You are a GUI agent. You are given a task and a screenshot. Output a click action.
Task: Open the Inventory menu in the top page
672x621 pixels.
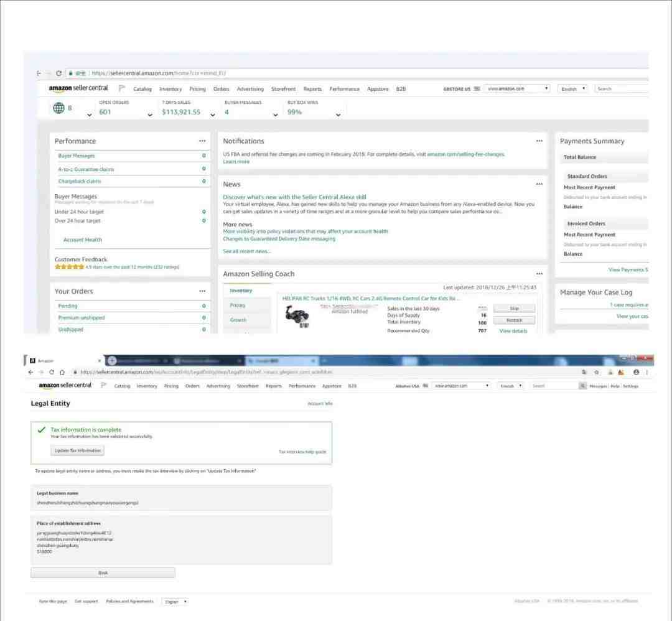click(170, 89)
